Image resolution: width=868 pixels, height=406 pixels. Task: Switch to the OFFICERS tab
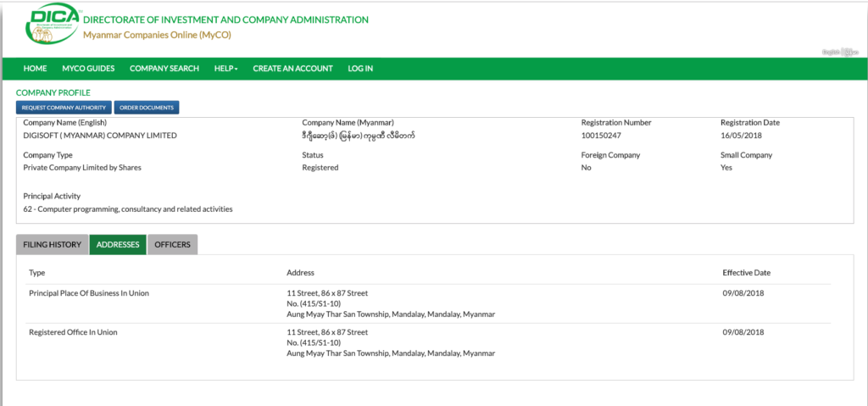pyautogui.click(x=173, y=245)
